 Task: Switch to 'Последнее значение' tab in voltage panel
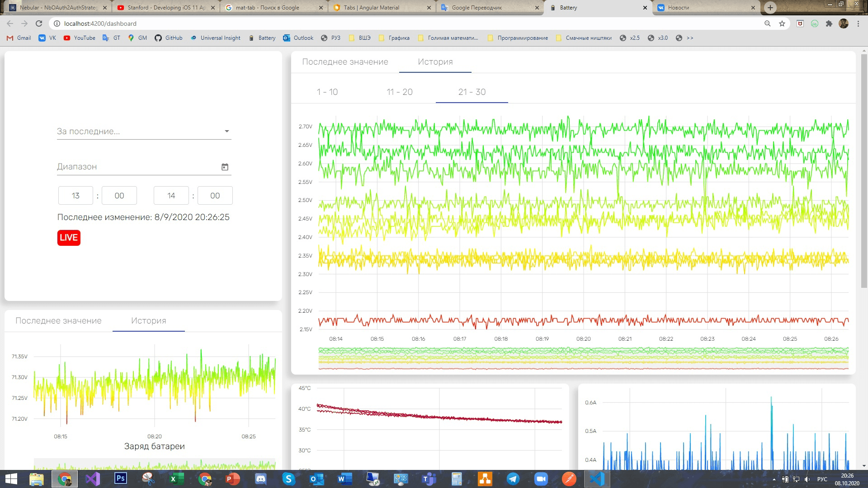pos(345,62)
